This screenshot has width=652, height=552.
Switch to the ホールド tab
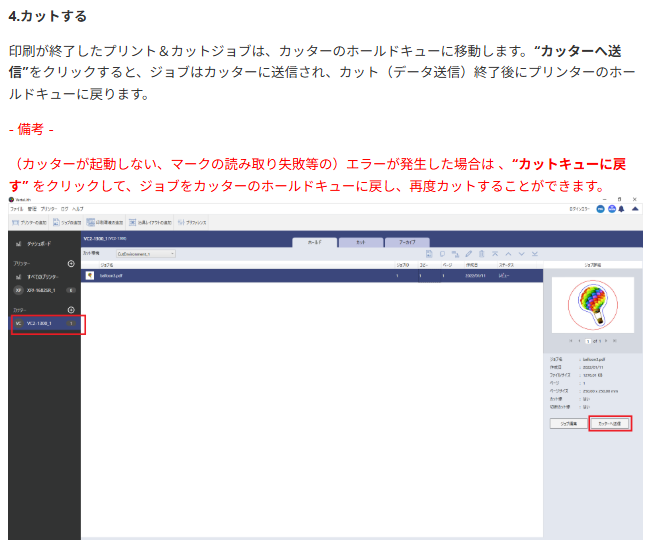(314, 242)
